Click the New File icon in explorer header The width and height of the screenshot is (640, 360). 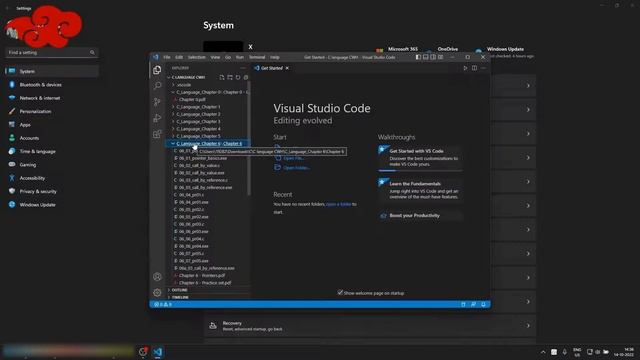point(222,77)
